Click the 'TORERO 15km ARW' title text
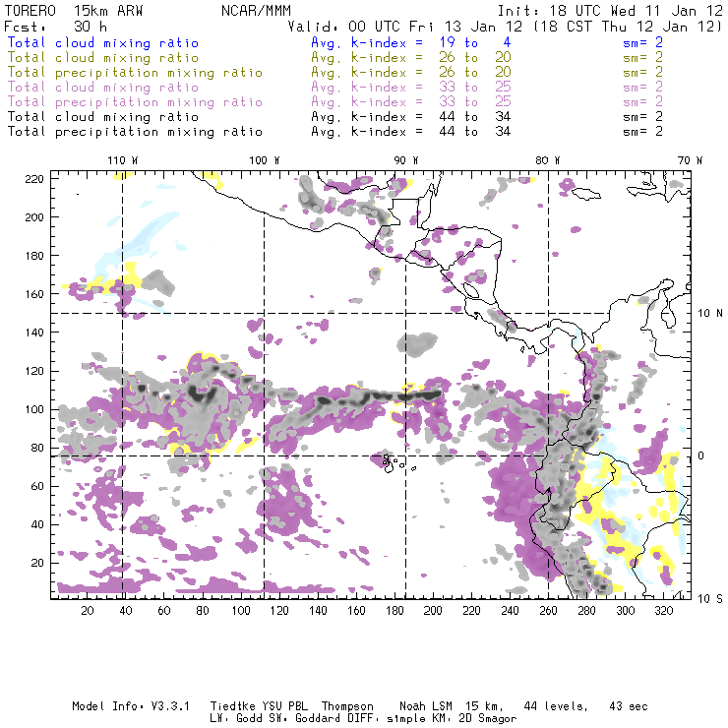This screenshot has width=728, height=728. (74, 11)
